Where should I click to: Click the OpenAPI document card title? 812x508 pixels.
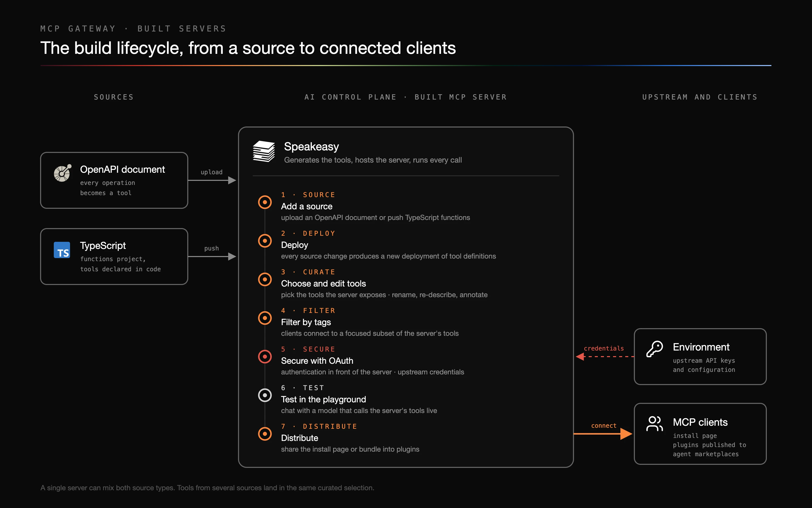coord(123,169)
